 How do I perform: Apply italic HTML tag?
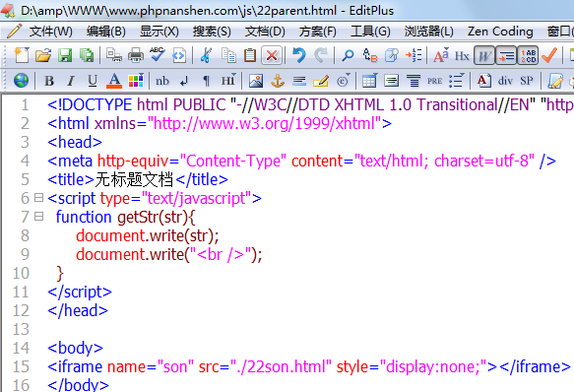71,81
